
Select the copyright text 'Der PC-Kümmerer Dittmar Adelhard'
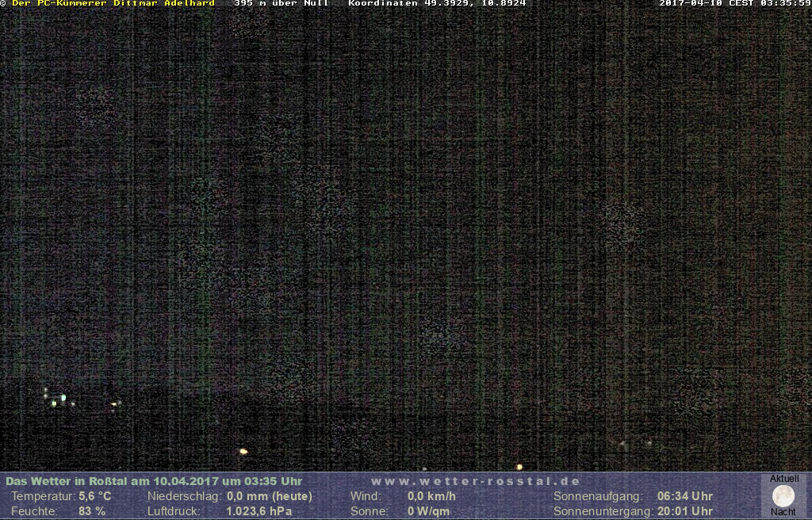click(x=113, y=3)
